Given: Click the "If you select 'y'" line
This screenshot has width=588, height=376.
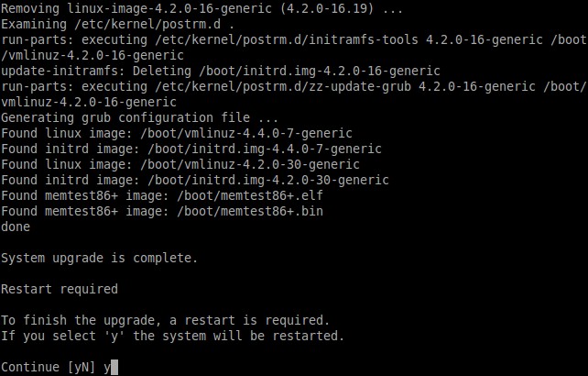Looking at the screenshot, I should 172,336.
